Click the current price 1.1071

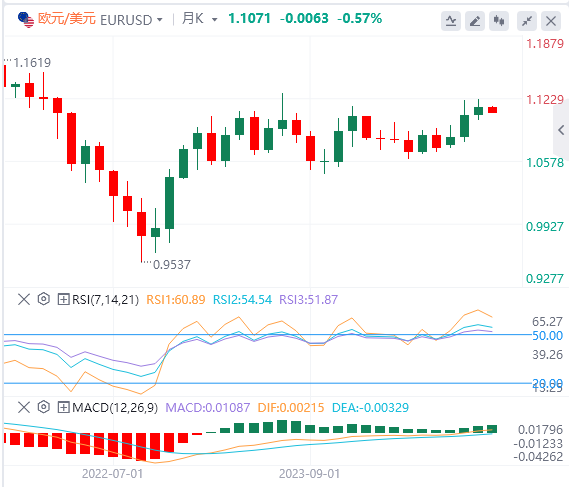[249, 19]
